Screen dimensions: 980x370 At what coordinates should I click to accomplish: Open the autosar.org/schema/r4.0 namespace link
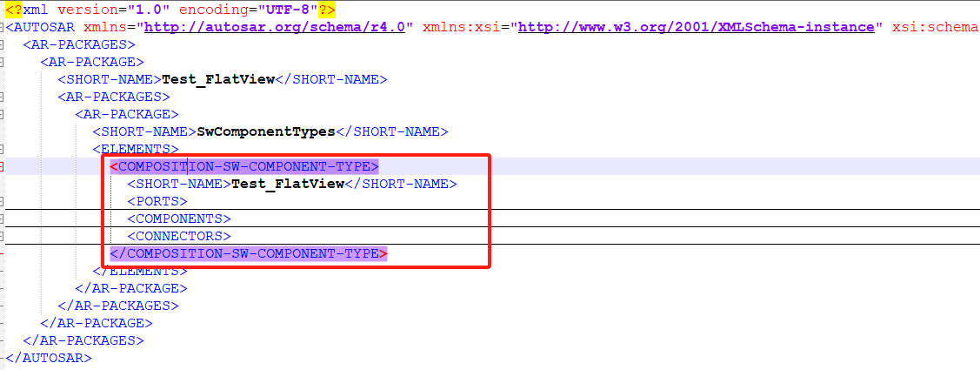[x=275, y=28]
